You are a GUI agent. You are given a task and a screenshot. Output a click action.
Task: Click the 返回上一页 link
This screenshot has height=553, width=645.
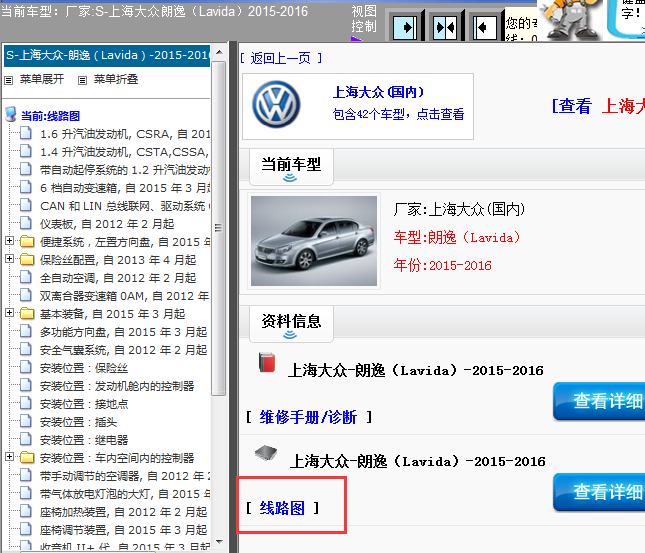[281, 58]
